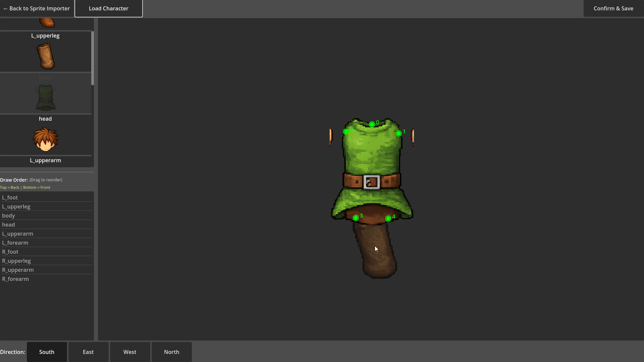Go back to Sprite Importer
The height and width of the screenshot is (362, 644).
tap(37, 8)
